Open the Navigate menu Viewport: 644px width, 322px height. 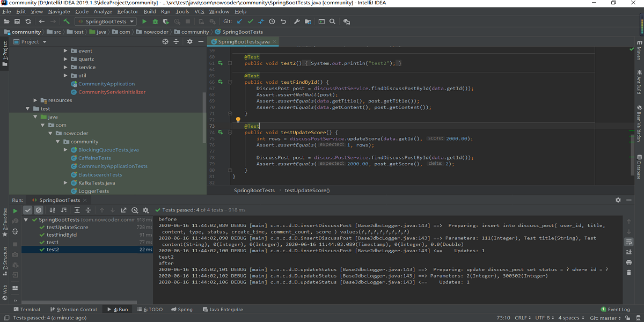(x=59, y=11)
